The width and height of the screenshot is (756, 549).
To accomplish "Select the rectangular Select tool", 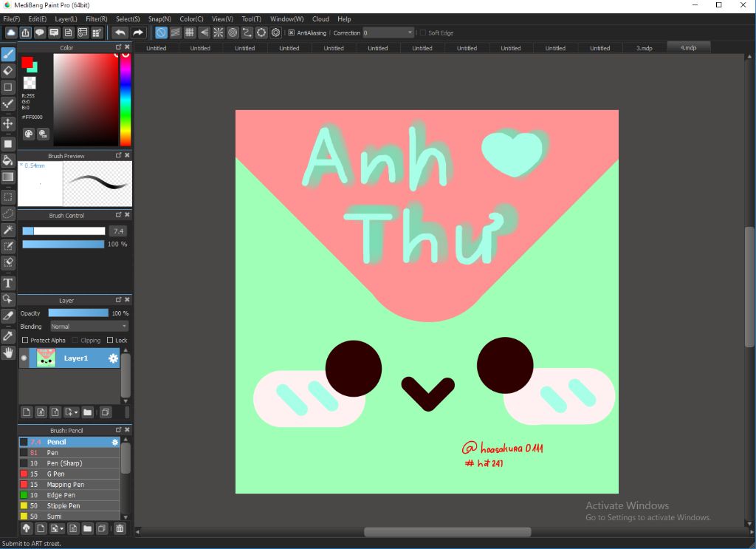I will tap(8, 197).
